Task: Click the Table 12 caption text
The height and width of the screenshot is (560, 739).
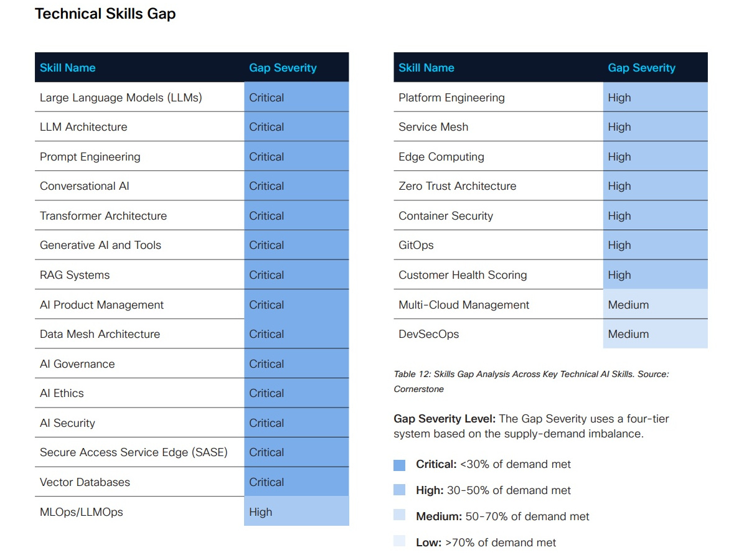Action: click(530, 375)
